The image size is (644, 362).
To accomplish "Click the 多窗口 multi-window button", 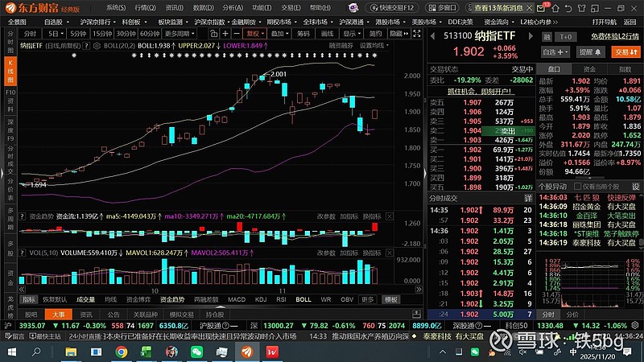I will 442,8.
